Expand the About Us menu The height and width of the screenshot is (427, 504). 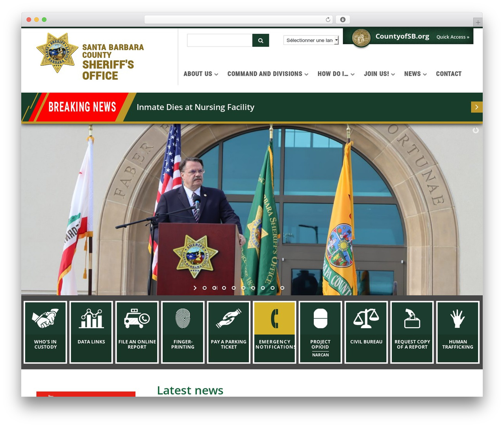coord(201,74)
